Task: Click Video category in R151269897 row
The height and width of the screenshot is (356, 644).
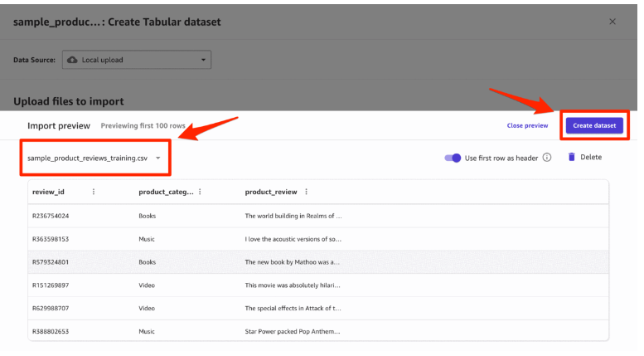Action: [147, 285]
